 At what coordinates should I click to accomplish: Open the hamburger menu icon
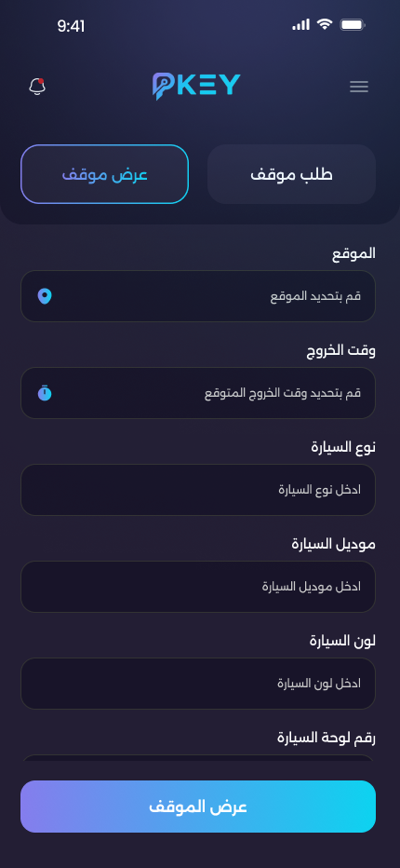coord(359,87)
